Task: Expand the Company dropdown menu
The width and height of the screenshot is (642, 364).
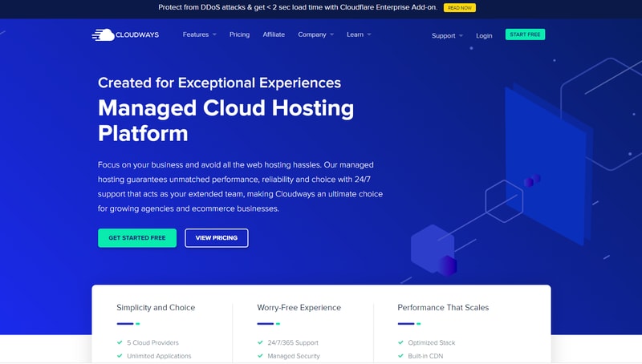Action: click(315, 34)
